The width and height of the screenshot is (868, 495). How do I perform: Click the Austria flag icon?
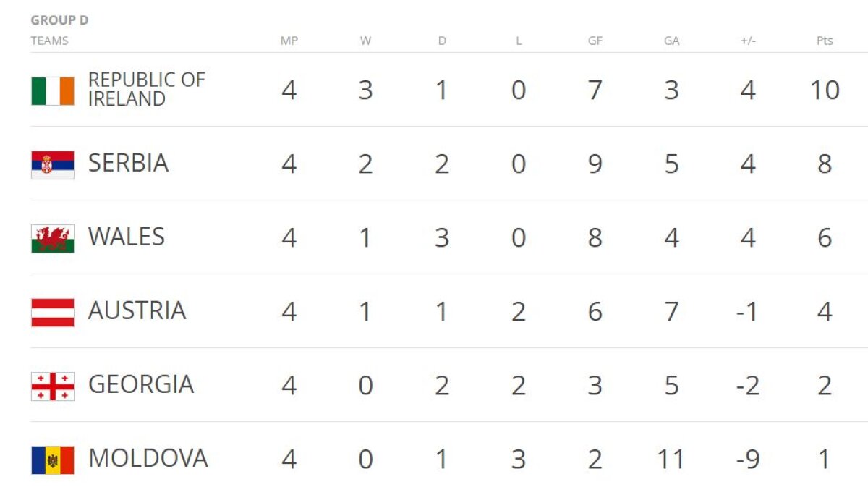53,313
